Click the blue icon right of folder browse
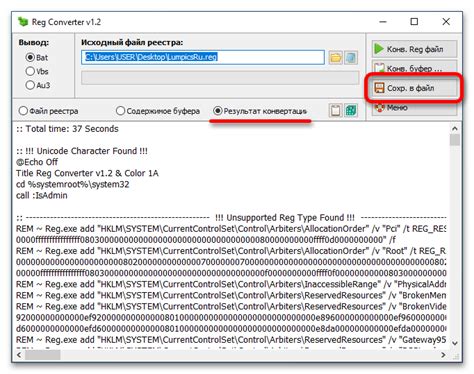 pyautogui.click(x=351, y=58)
